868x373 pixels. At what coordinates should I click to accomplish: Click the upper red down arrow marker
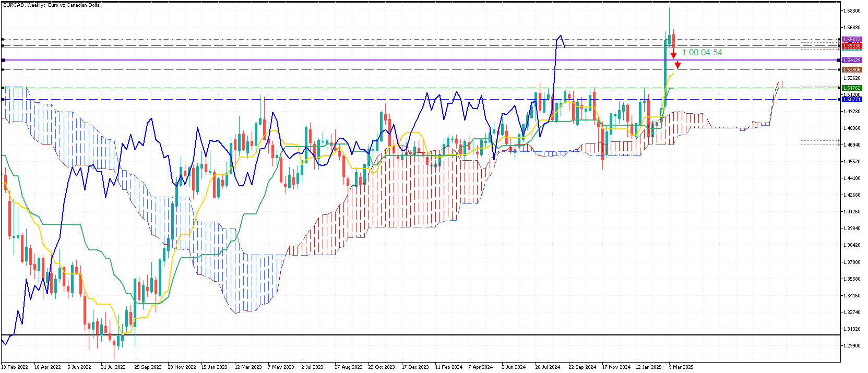pyautogui.click(x=673, y=55)
